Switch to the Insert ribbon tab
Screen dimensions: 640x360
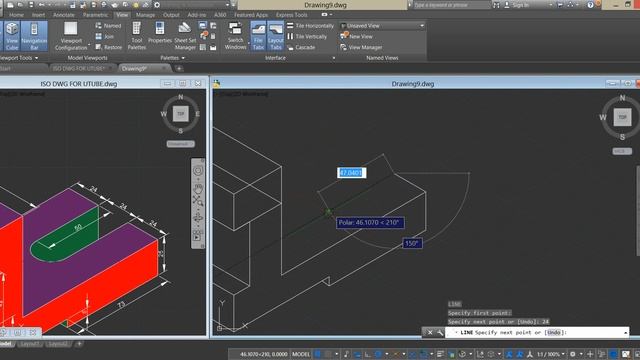click(x=38, y=15)
